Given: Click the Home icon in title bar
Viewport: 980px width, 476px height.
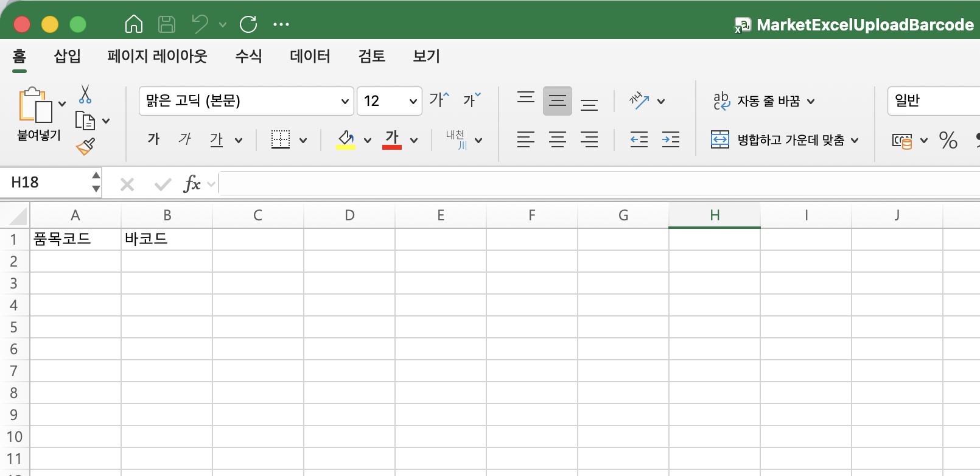Looking at the screenshot, I should pyautogui.click(x=133, y=24).
